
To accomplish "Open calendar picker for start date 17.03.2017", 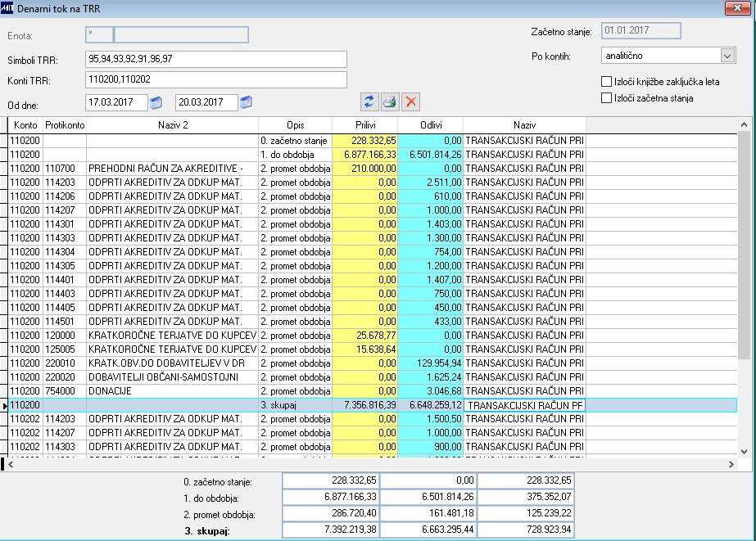I will coord(156,101).
